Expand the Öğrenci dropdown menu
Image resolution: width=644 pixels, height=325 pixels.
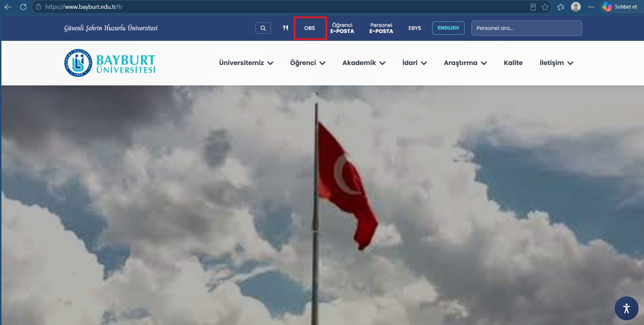pos(308,63)
